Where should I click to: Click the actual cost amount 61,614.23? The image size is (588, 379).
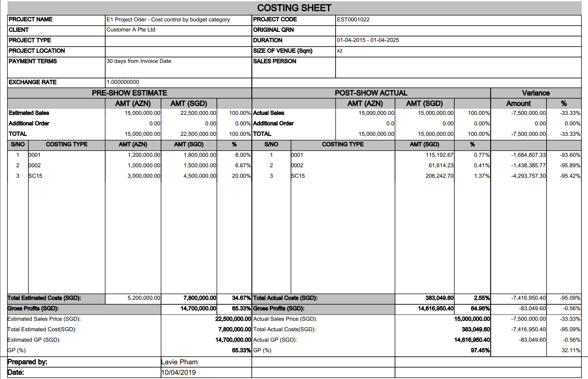click(441, 166)
